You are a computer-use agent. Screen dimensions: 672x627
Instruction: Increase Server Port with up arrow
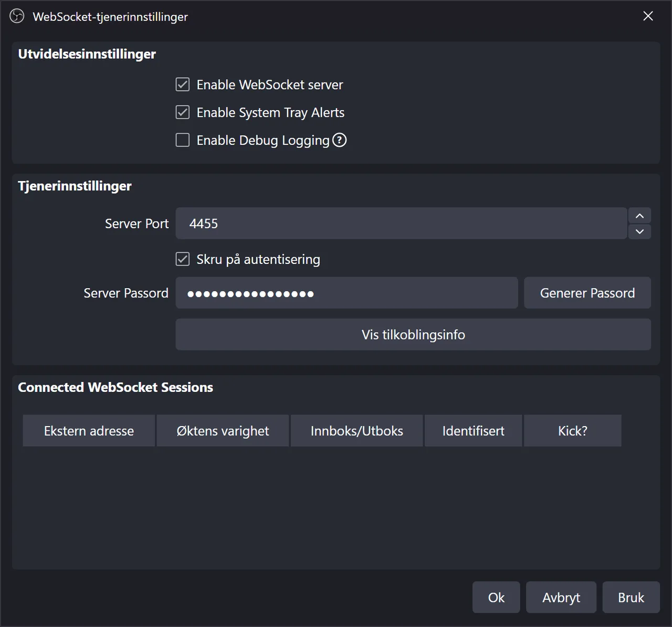(639, 216)
